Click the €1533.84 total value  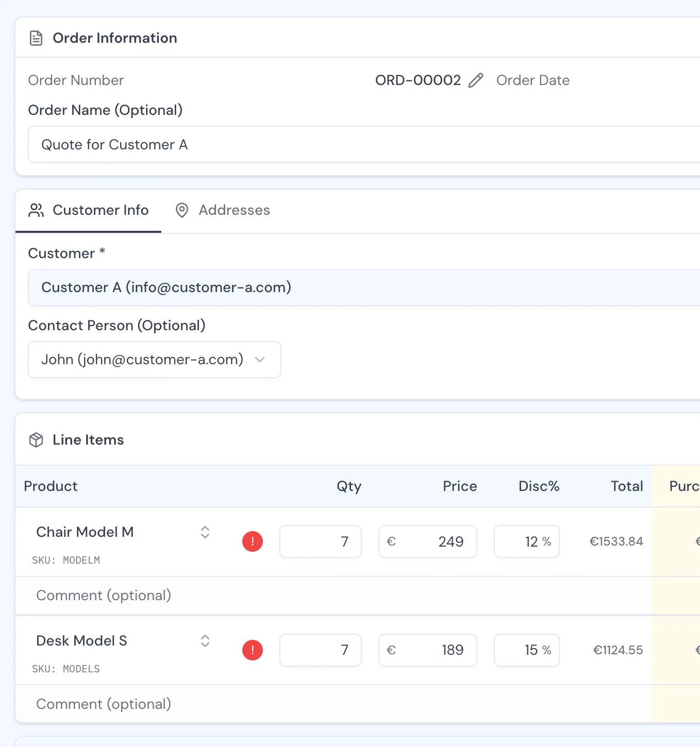[x=616, y=541]
